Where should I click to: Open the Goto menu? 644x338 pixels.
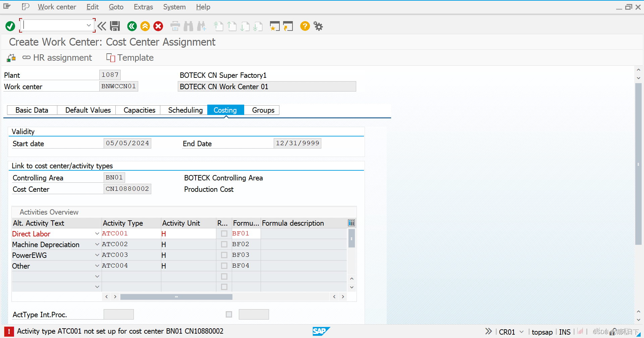(x=116, y=7)
